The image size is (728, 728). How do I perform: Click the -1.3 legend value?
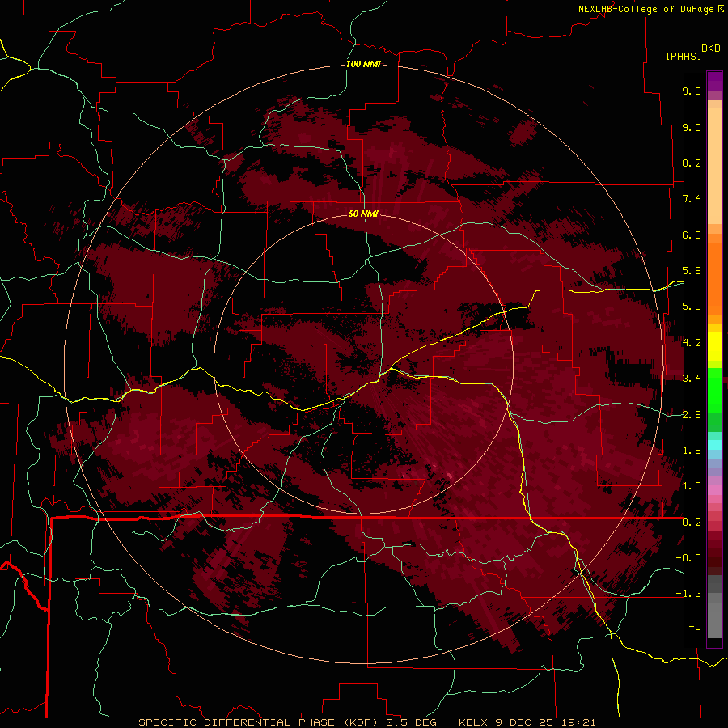[x=688, y=594]
